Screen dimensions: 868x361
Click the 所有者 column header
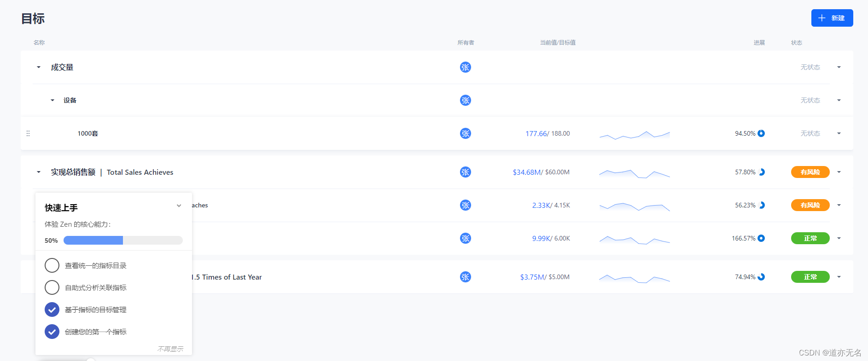coord(466,42)
